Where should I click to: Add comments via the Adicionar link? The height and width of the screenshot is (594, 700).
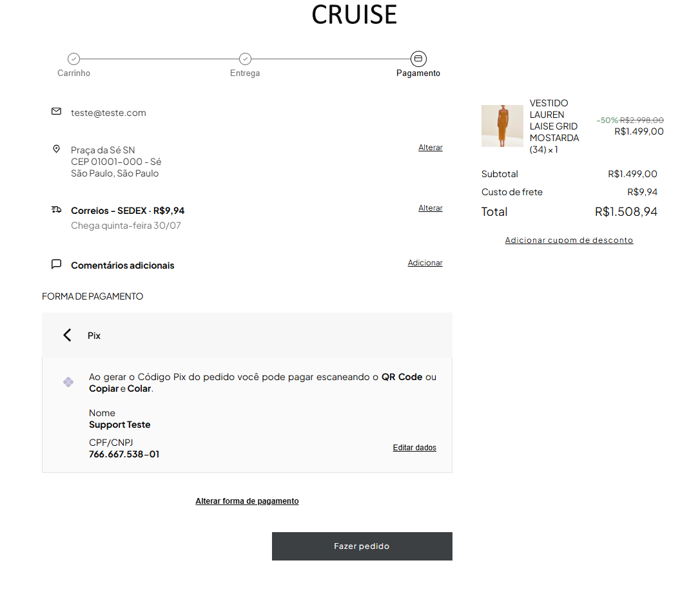tap(425, 263)
